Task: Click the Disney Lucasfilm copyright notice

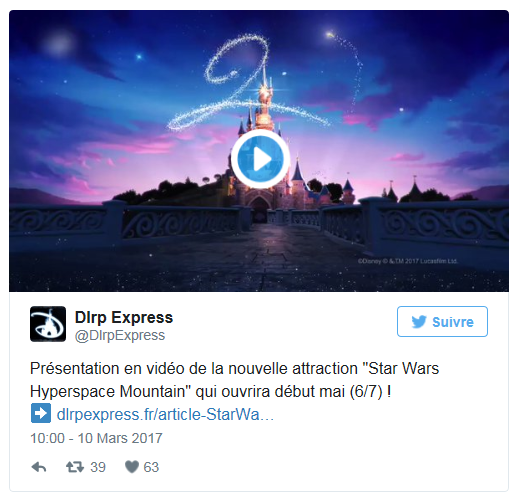Action: pyautogui.click(x=407, y=261)
